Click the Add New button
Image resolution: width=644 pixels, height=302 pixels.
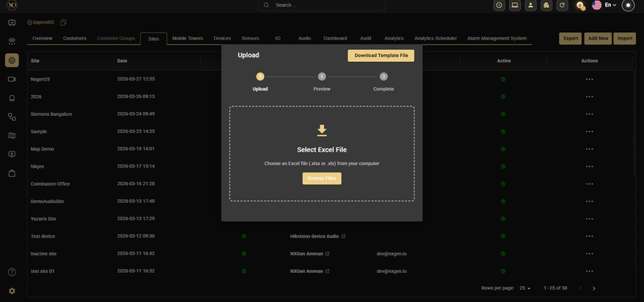click(x=598, y=38)
